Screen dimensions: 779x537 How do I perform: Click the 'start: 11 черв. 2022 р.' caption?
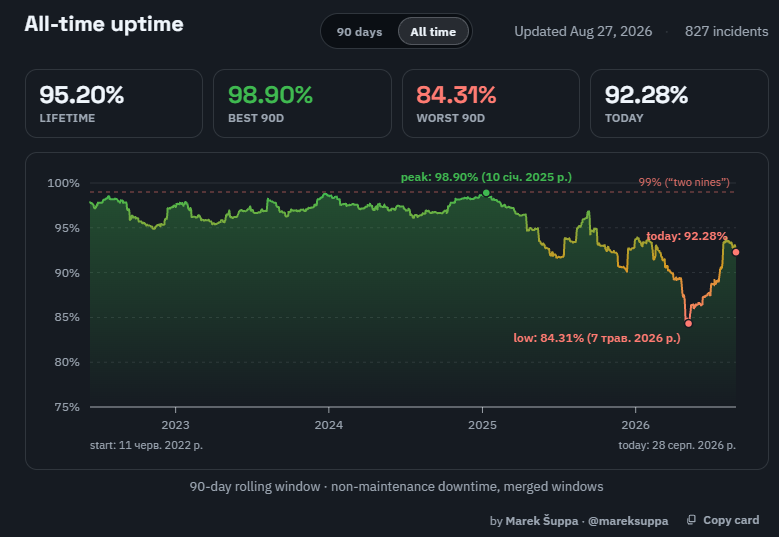pyautogui.click(x=146, y=445)
